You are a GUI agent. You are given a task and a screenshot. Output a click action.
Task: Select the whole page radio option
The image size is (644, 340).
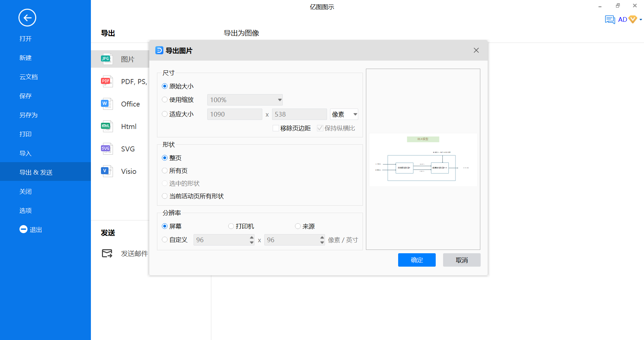[x=165, y=158]
